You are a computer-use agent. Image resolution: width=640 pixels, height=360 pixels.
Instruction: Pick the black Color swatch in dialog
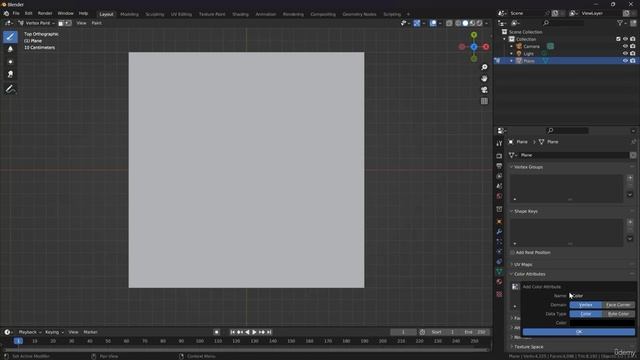(x=602, y=323)
